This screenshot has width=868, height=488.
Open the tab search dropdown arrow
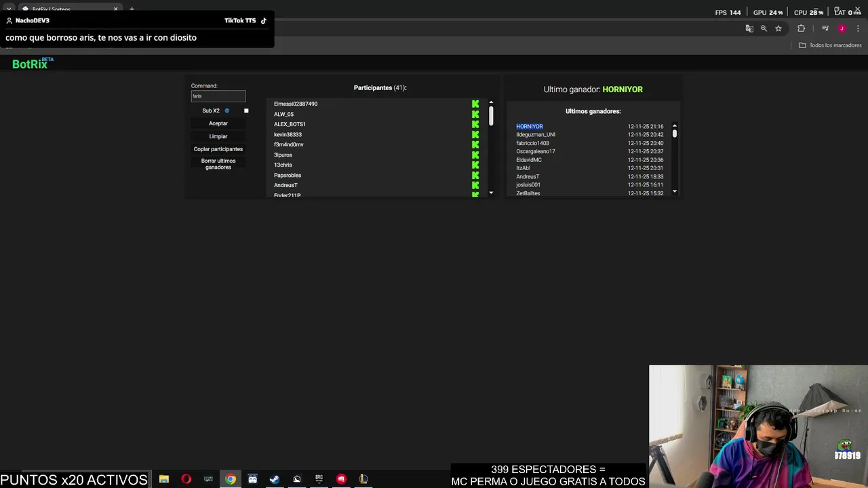(x=9, y=9)
